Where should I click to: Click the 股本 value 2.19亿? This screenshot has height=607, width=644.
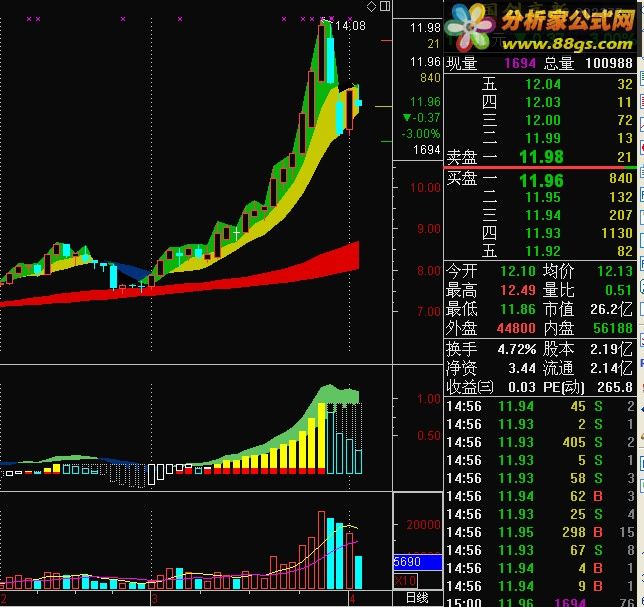pos(612,349)
